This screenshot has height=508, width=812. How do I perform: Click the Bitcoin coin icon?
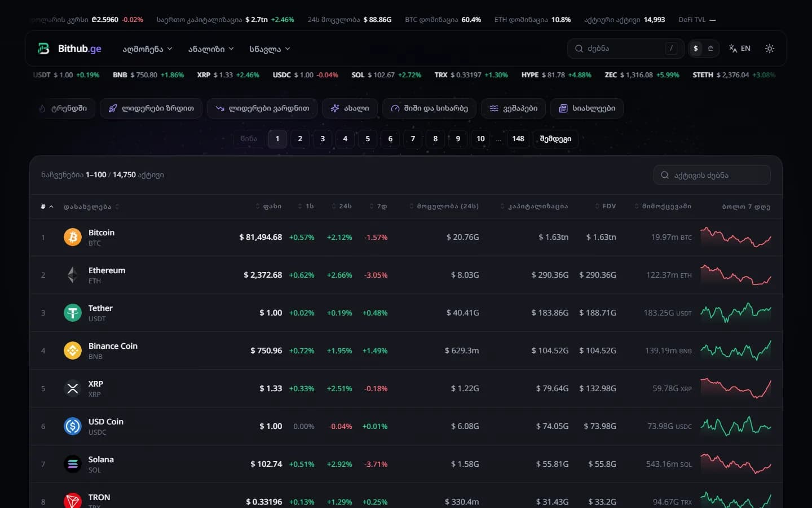73,237
